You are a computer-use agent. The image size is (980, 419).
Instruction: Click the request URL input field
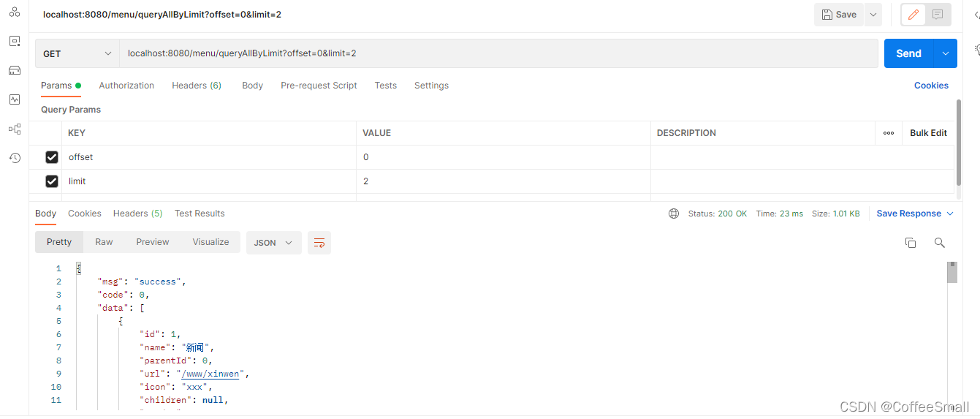tap(498, 53)
